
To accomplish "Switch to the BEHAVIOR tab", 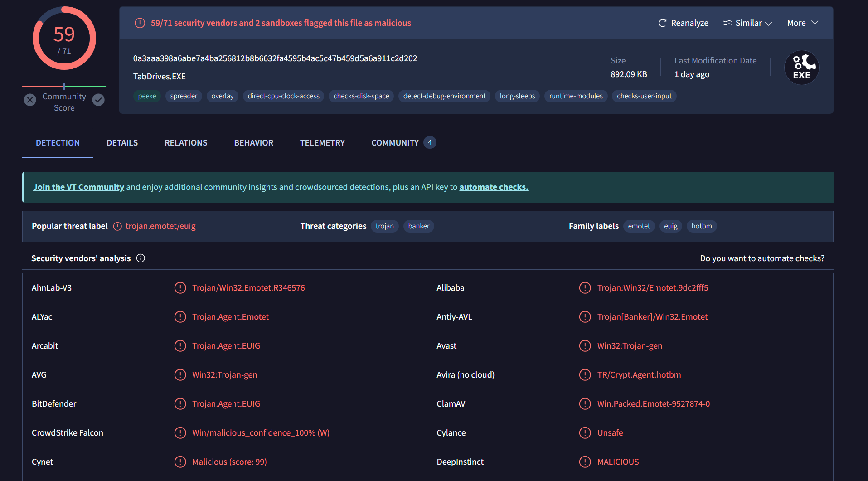I will point(253,143).
